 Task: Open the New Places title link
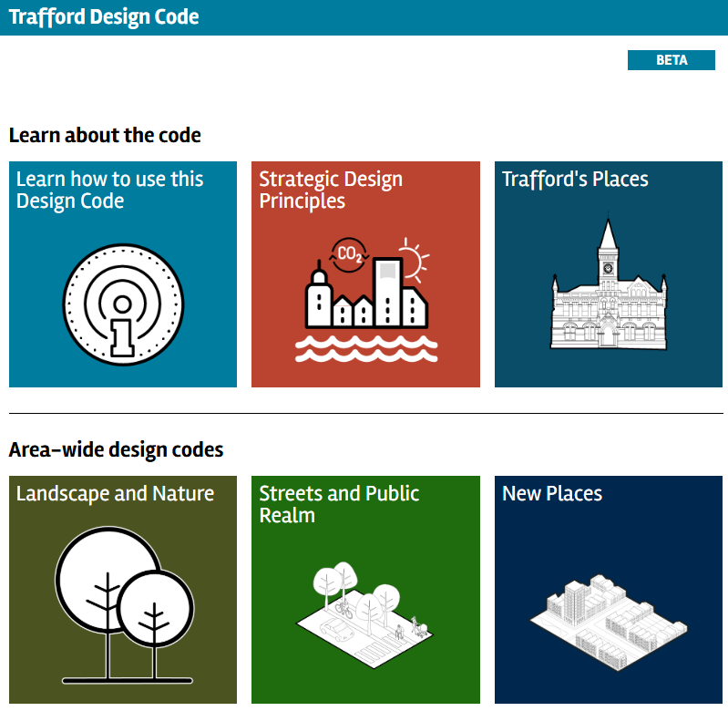[552, 493]
